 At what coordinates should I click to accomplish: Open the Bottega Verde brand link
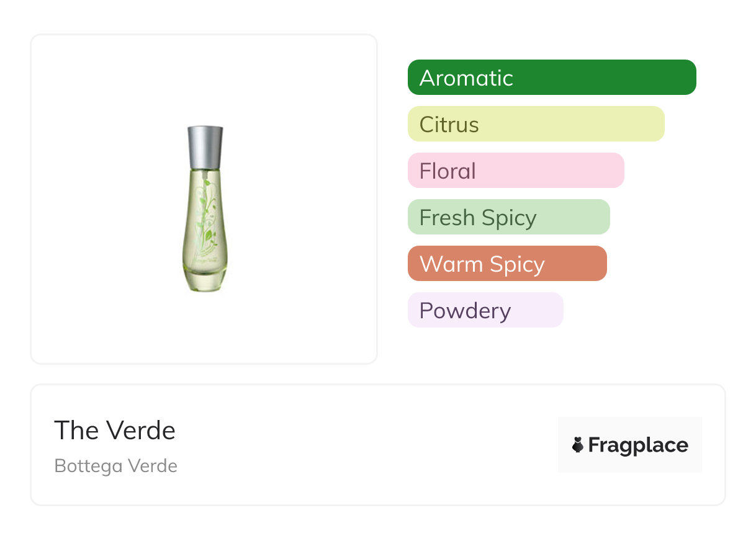pos(116,466)
